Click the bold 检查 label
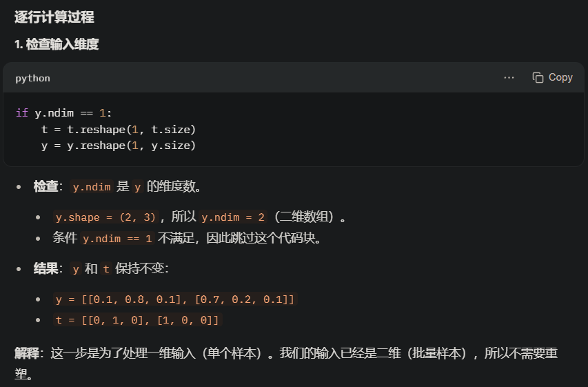The width and height of the screenshot is (588, 387). (x=45, y=186)
